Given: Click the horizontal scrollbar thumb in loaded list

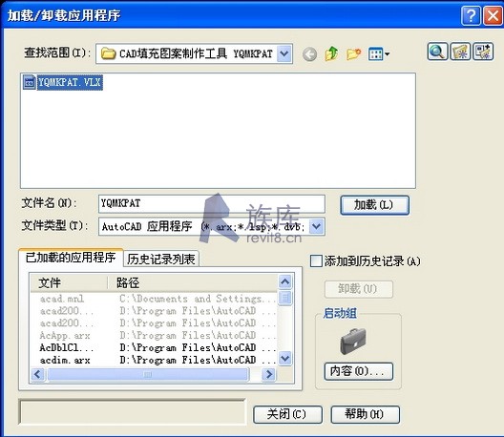Looking at the screenshot, I should tap(148, 374).
